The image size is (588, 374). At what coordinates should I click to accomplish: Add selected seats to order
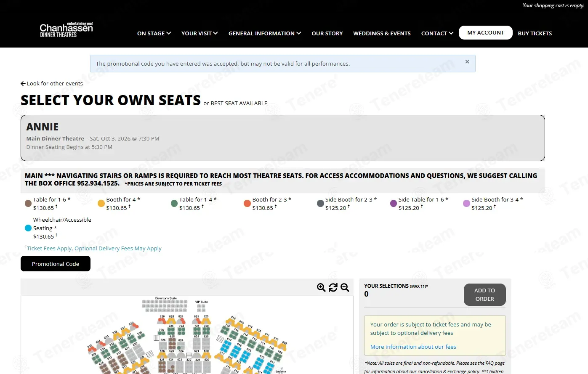485,295
